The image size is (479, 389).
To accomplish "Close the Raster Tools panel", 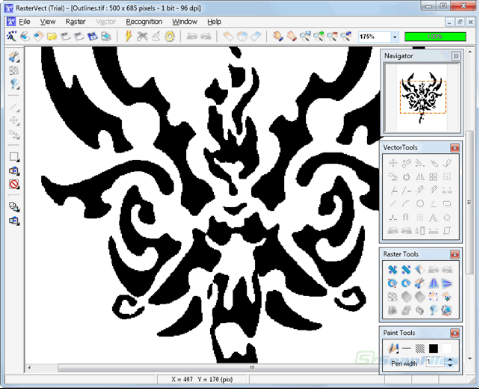I will (x=455, y=254).
